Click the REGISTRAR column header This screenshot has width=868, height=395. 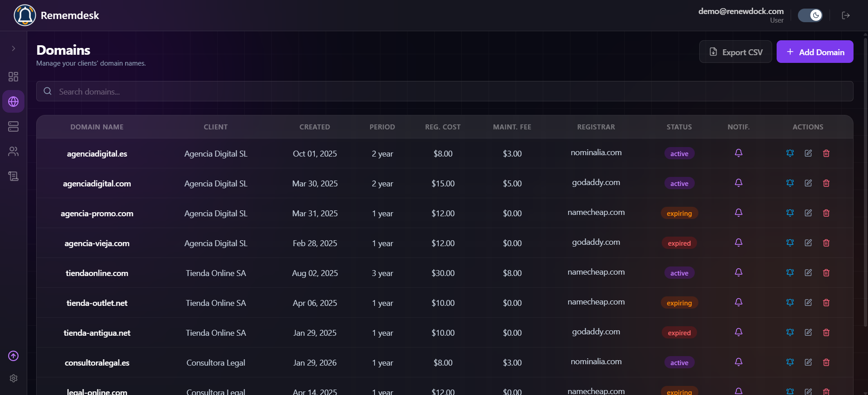(x=596, y=127)
